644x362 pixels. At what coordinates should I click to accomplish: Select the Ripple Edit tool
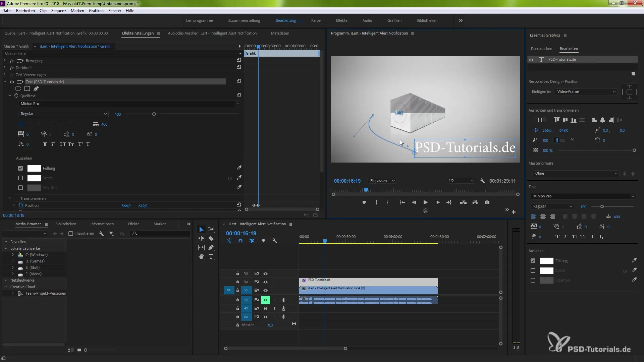[x=201, y=239]
